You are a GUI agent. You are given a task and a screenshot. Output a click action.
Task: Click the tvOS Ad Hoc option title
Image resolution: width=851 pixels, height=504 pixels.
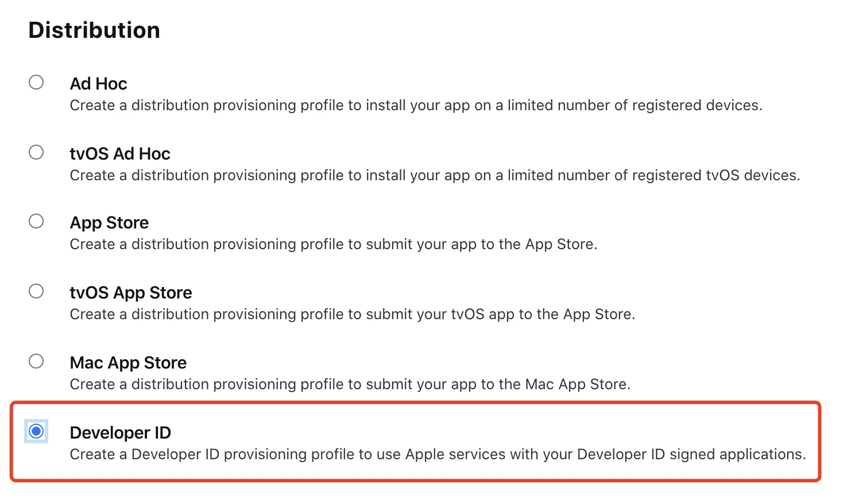(120, 154)
